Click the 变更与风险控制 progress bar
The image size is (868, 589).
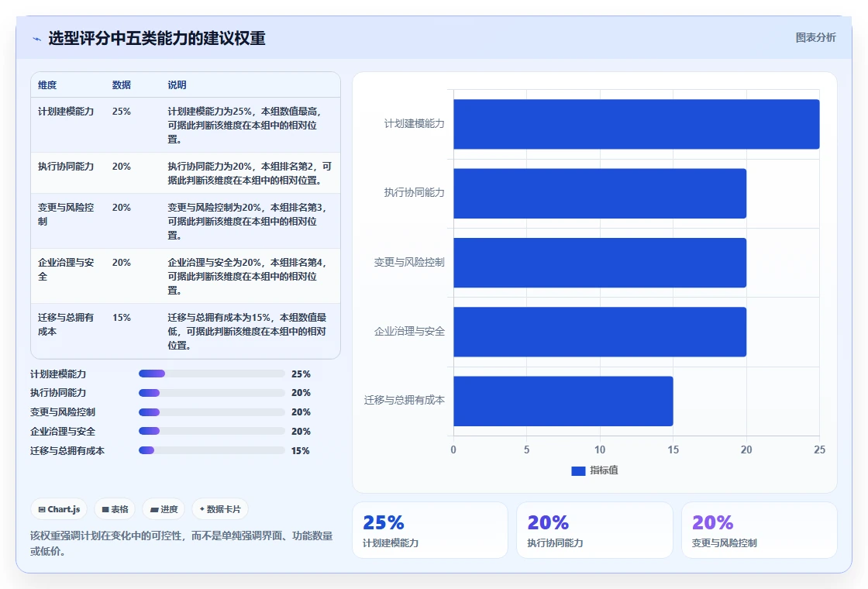[212, 412]
